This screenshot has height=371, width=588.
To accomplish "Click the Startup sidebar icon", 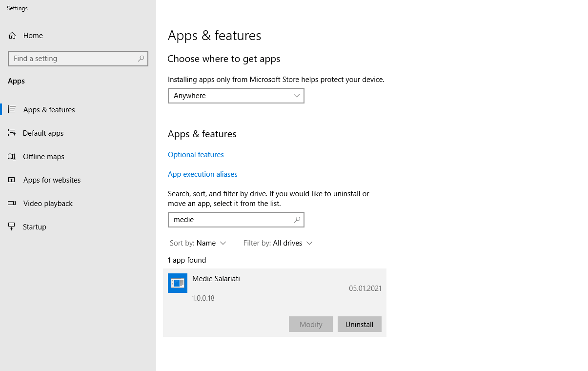I will [x=12, y=227].
